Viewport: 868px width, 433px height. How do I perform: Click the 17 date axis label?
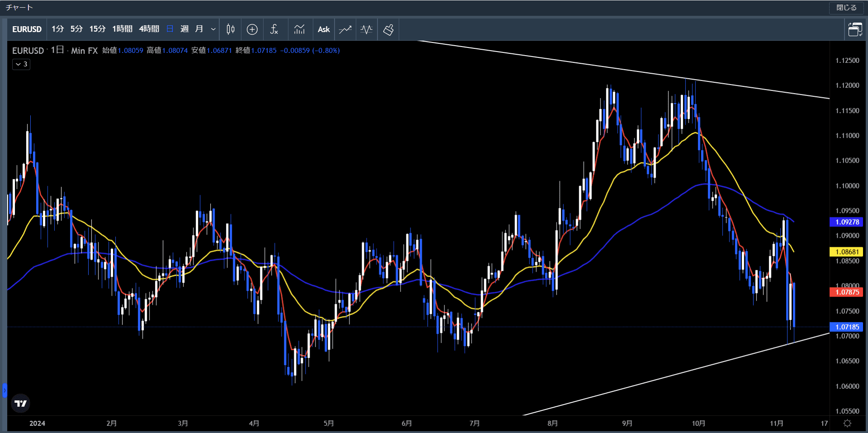[824, 424]
